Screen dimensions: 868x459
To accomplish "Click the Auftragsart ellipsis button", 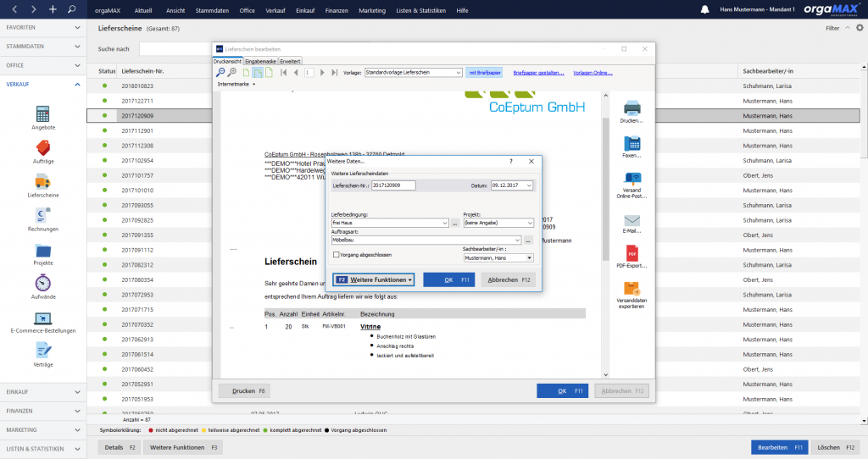I will pyautogui.click(x=528, y=241).
